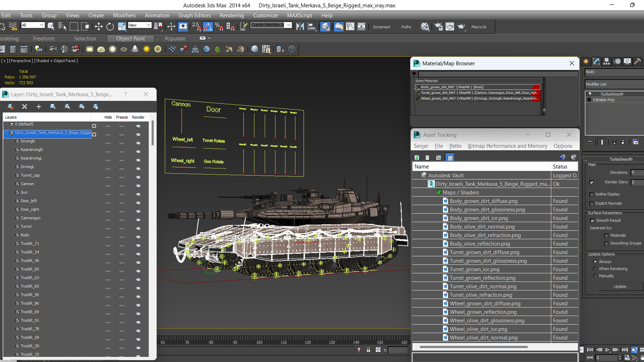Select the Scale tool in main toolbar
644x362 pixels.
coord(121,26)
